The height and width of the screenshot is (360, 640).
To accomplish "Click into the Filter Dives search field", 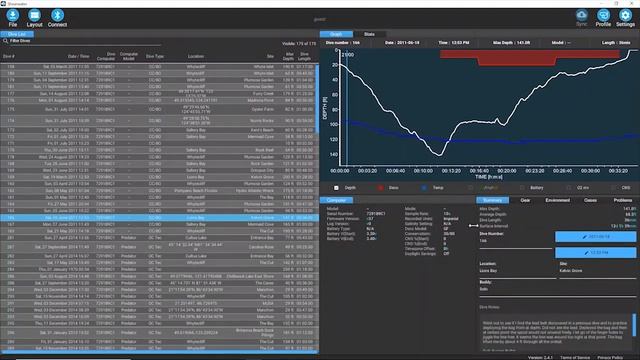I will click(x=85, y=41).
